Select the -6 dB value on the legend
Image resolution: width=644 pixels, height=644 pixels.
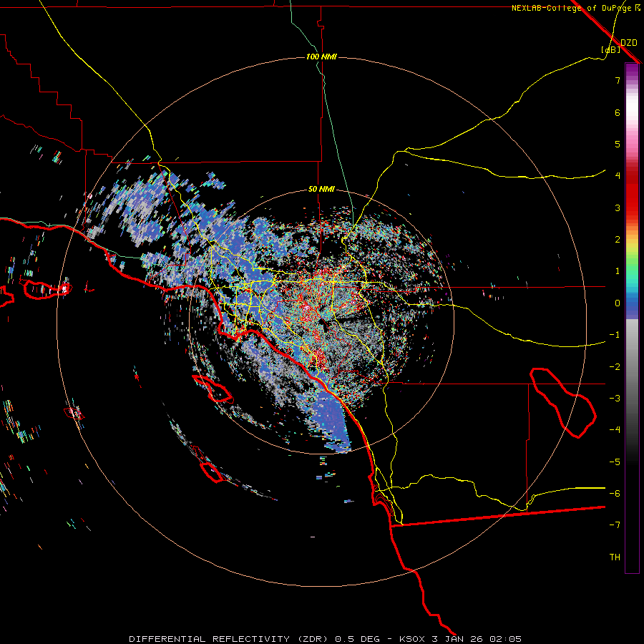[x=615, y=494]
